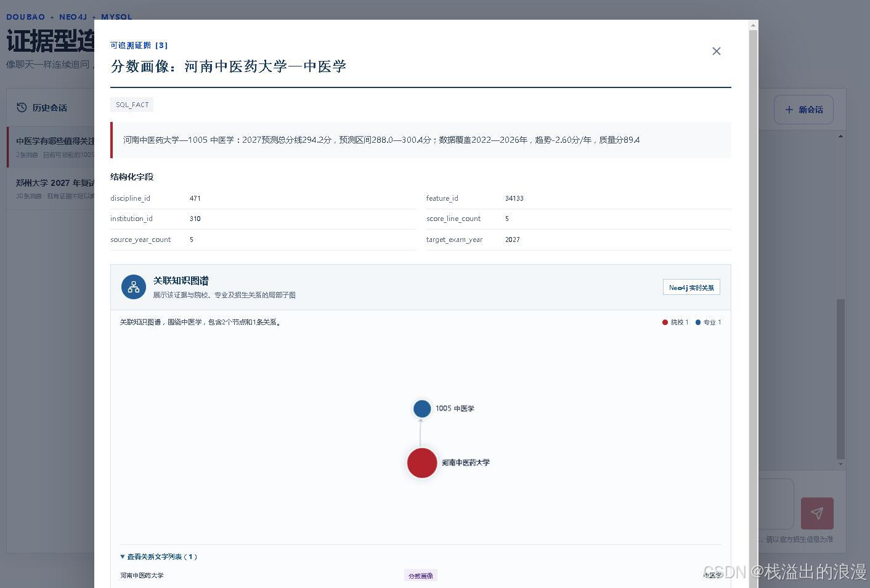Screen dimensions: 870x588
Task: Click the graph summary sentence 关联知识图谱，围绕中医学
Action: pos(201,322)
